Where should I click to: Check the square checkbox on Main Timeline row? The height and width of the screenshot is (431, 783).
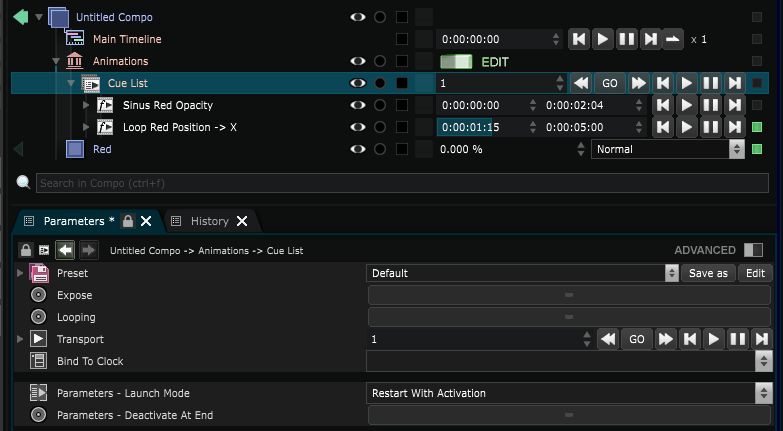pos(401,39)
